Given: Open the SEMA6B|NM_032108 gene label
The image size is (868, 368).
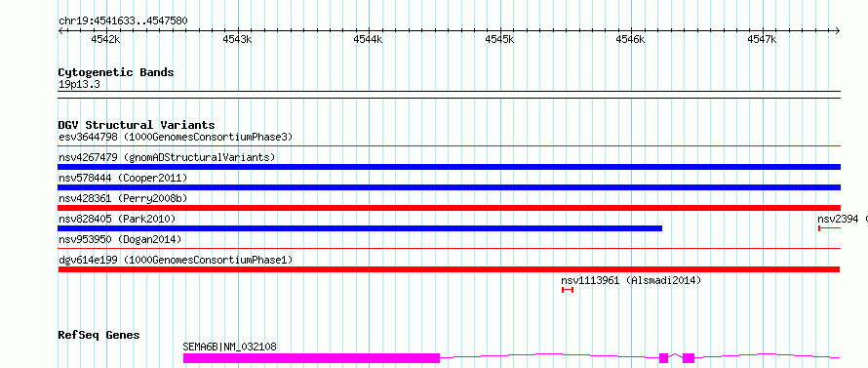Looking at the screenshot, I should pyautogui.click(x=230, y=347).
